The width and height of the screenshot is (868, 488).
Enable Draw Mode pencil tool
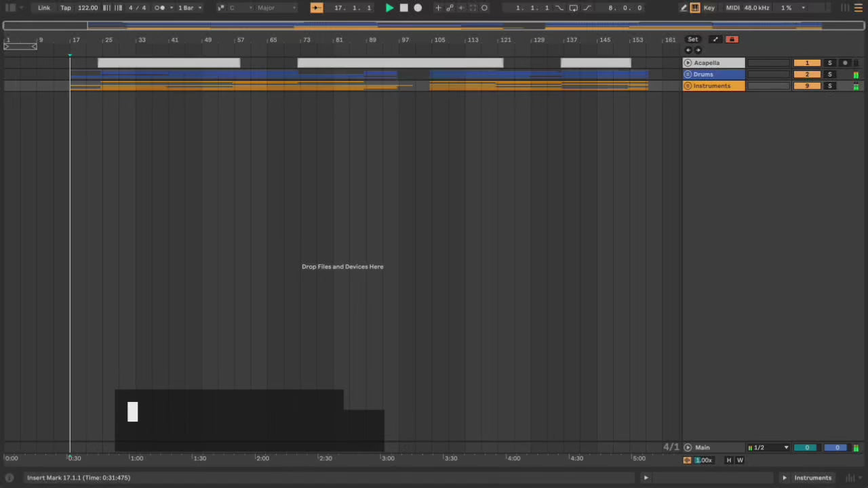(x=684, y=7)
